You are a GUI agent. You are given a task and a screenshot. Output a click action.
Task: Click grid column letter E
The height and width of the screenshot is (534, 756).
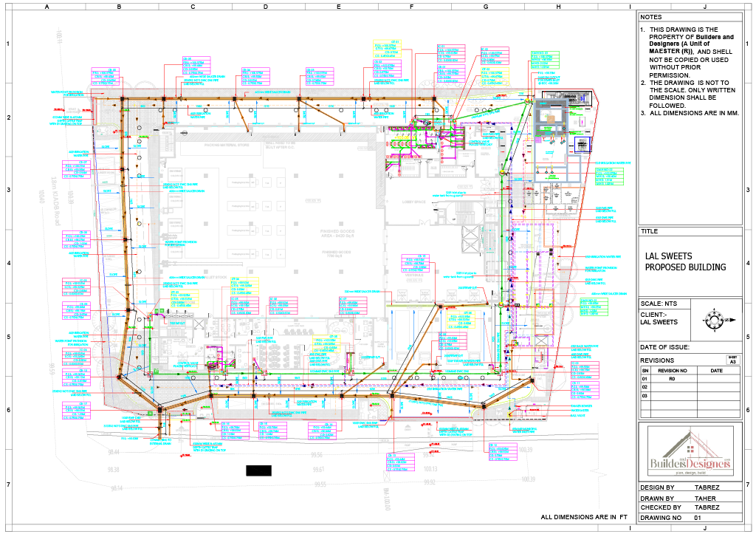(x=338, y=7)
